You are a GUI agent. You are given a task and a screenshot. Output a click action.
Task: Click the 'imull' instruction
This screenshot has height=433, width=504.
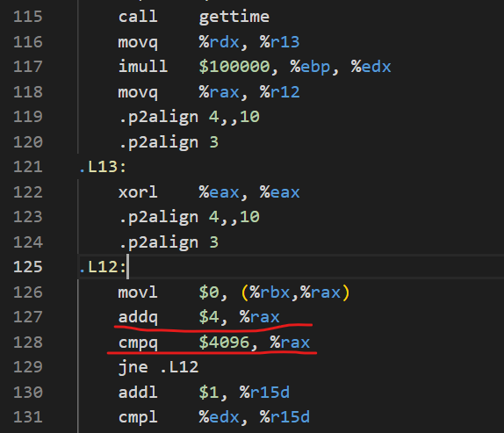[143, 67]
